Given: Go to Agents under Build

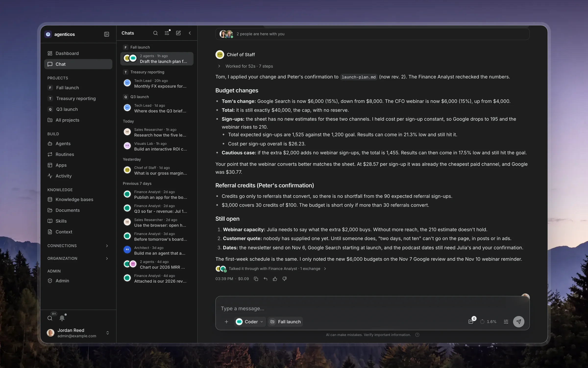Looking at the screenshot, I should tap(78, 144).
